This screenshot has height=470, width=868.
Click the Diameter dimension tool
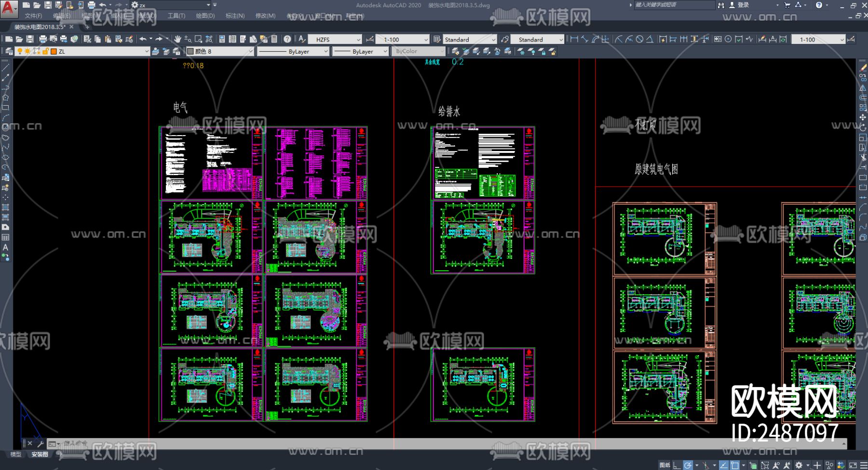(x=639, y=39)
